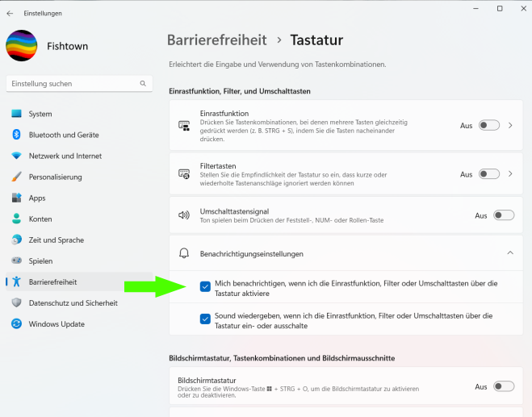Focus the Einstellung suchen search field
This screenshot has height=417, width=532.
pos(79,83)
